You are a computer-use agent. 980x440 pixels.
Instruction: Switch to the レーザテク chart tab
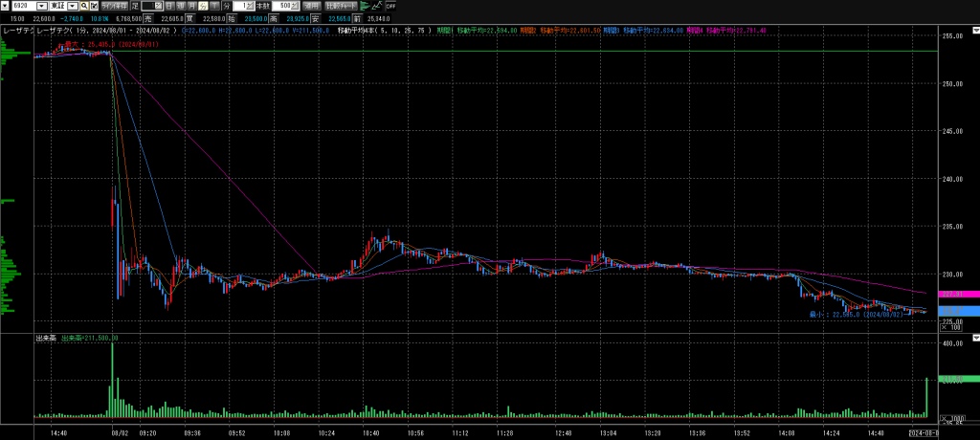tap(16, 31)
